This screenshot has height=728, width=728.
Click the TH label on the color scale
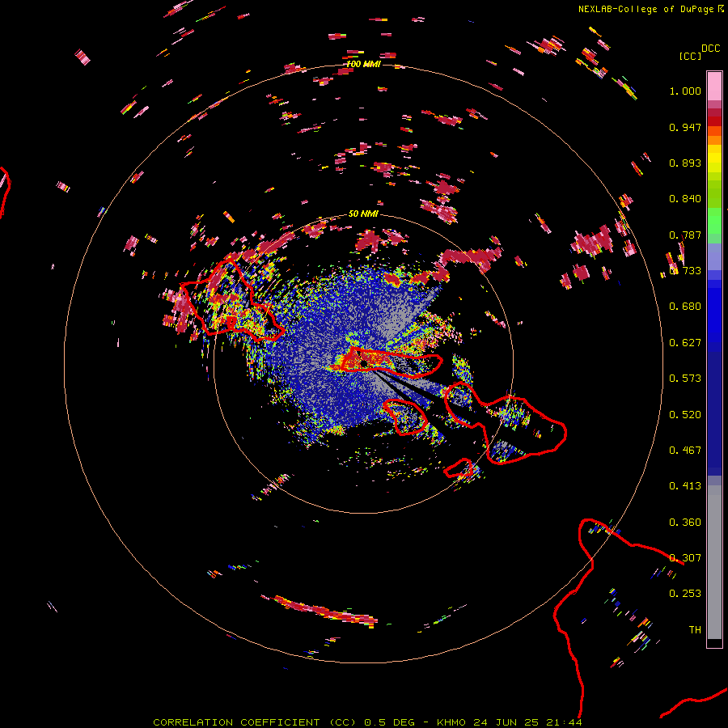(x=695, y=630)
